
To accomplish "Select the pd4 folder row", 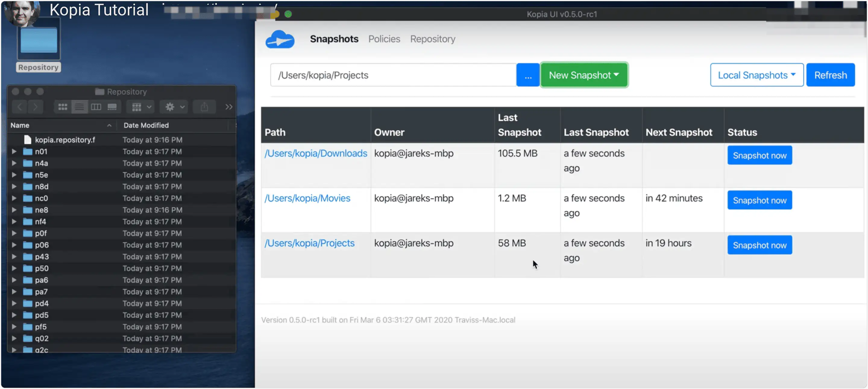I will point(122,303).
